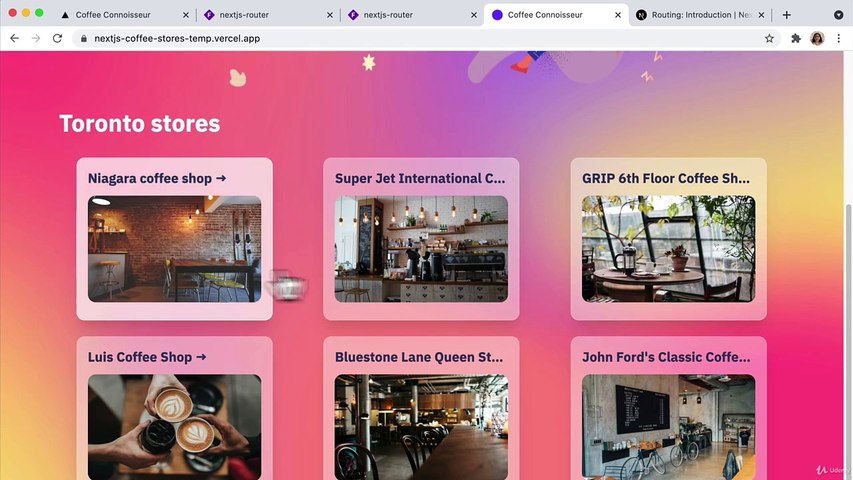
Task: Open John Ford's Classic Coffe... link
Action: [666, 357]
